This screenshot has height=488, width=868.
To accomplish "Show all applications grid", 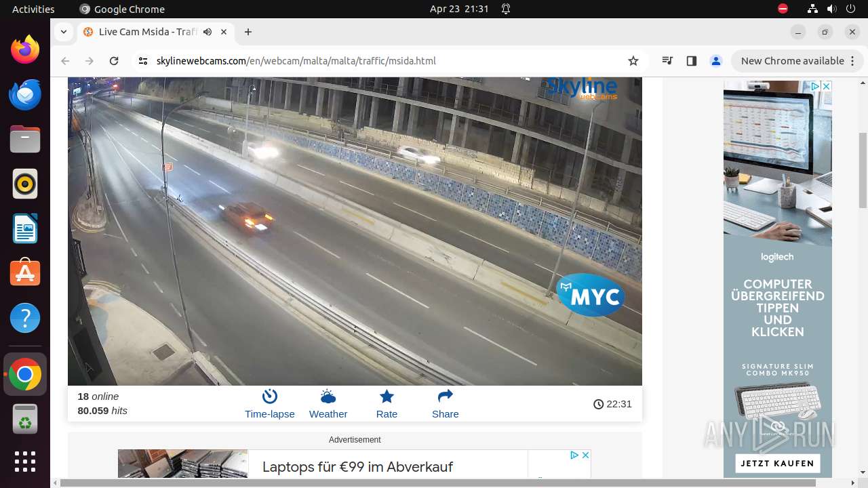I will click(x=25, y=462).
